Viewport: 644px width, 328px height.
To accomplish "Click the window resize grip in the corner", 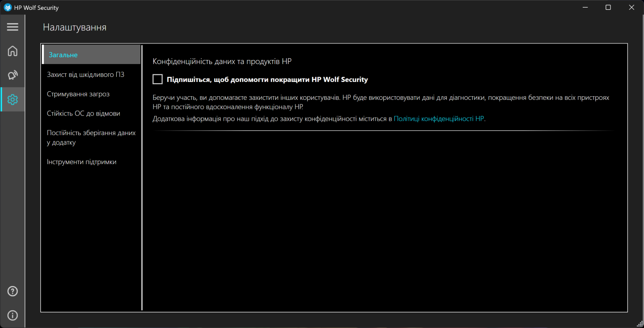I will click(x=640, y=324).
